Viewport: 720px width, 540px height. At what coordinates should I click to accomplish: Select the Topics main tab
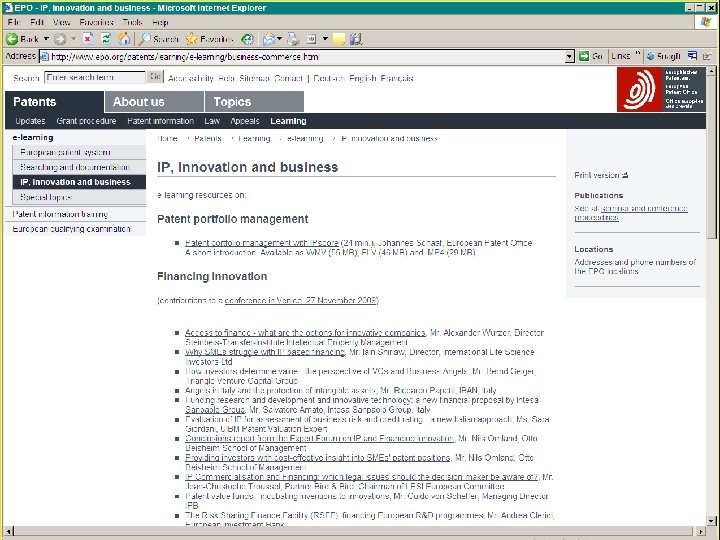pos(254,101)
